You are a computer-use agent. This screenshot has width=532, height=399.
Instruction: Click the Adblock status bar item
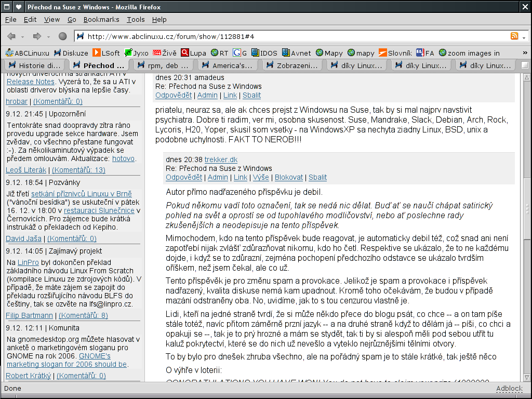point(509,388)
